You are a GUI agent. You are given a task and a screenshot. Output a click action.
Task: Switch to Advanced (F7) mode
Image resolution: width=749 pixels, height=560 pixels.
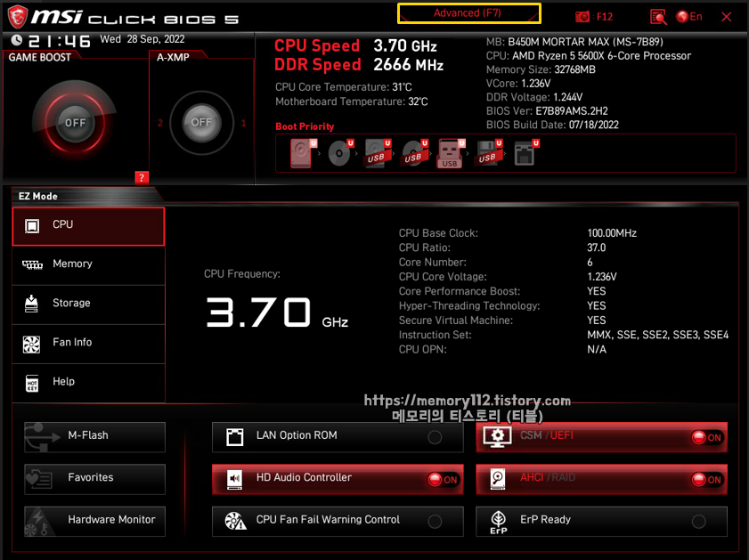point(469,13)
